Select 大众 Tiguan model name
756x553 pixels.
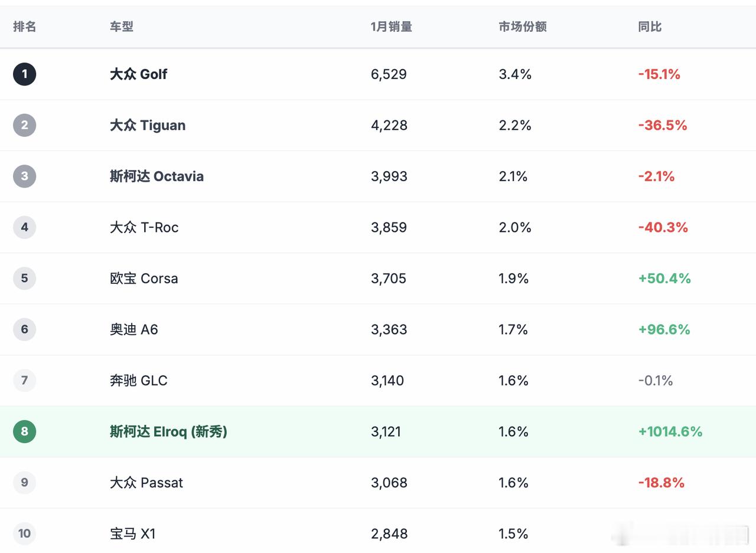[x=148, y=125]
